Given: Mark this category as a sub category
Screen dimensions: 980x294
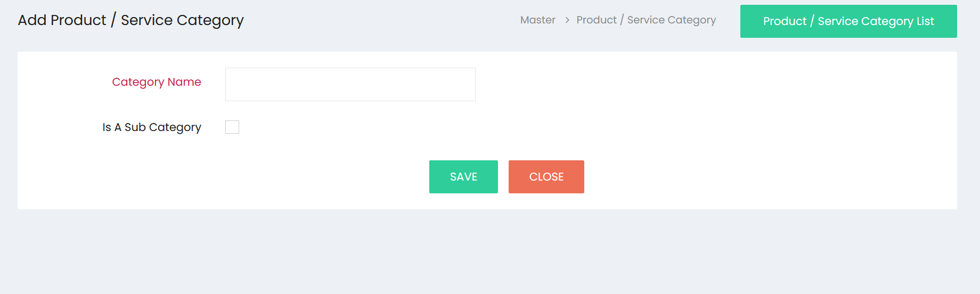Looking at the screenshot, I should [232, 127].
